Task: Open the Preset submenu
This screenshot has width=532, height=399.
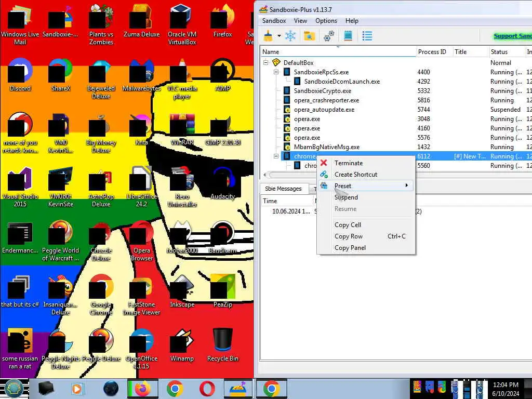Action: (x=366, y=185)
